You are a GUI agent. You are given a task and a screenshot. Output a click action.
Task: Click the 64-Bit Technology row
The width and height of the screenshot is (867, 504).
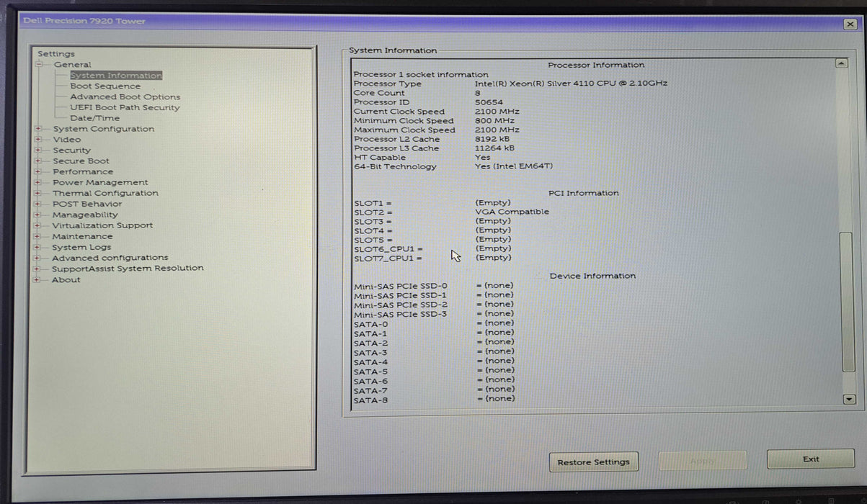click(x=453, y=167)
